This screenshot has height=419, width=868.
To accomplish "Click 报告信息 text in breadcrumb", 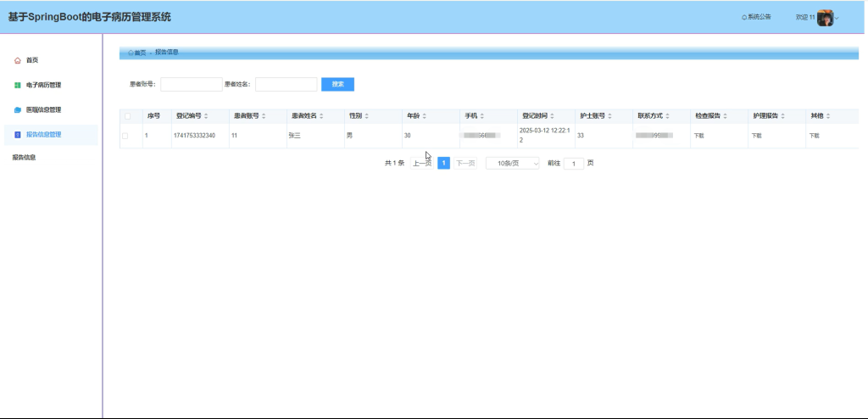I will point(167,53).
